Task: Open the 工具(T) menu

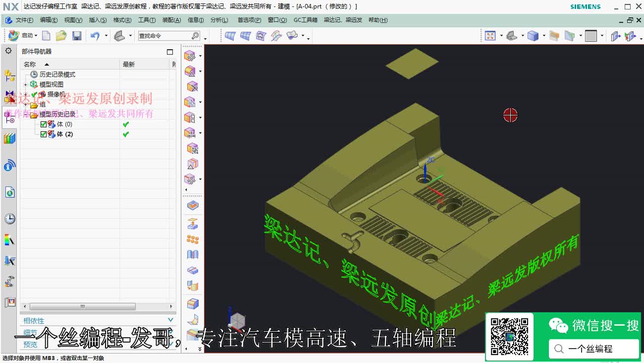Action: (x=147, y=20)
